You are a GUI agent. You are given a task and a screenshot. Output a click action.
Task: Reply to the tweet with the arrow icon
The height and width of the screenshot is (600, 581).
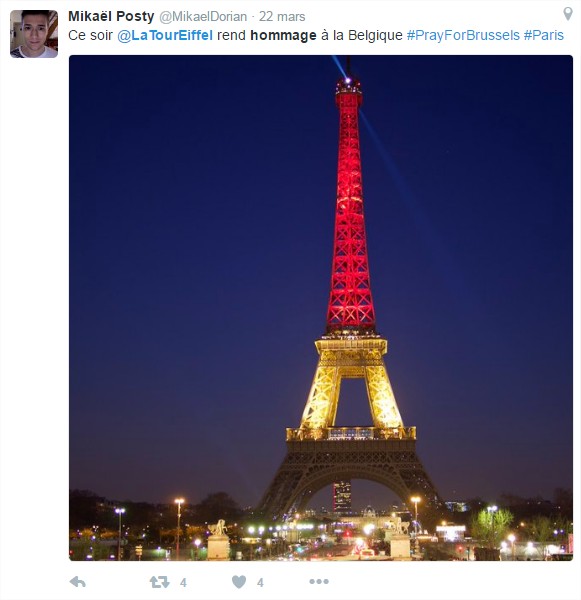click(78, 582)
